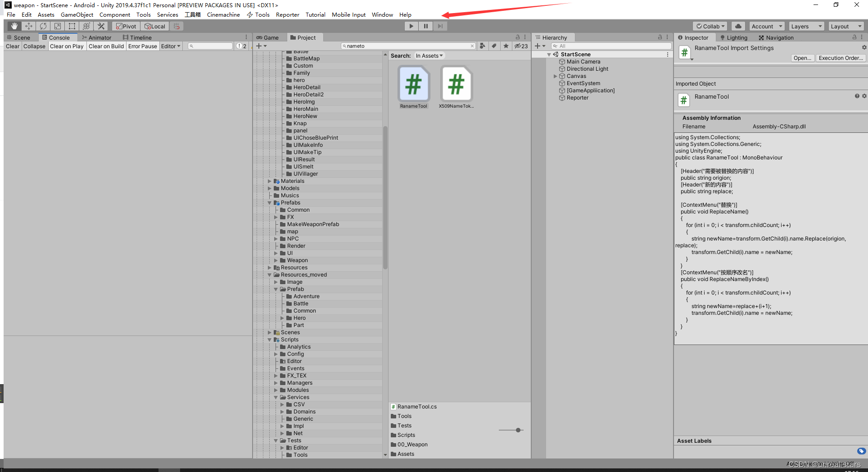Toggle console warning count filter

[x=242, y=46]
